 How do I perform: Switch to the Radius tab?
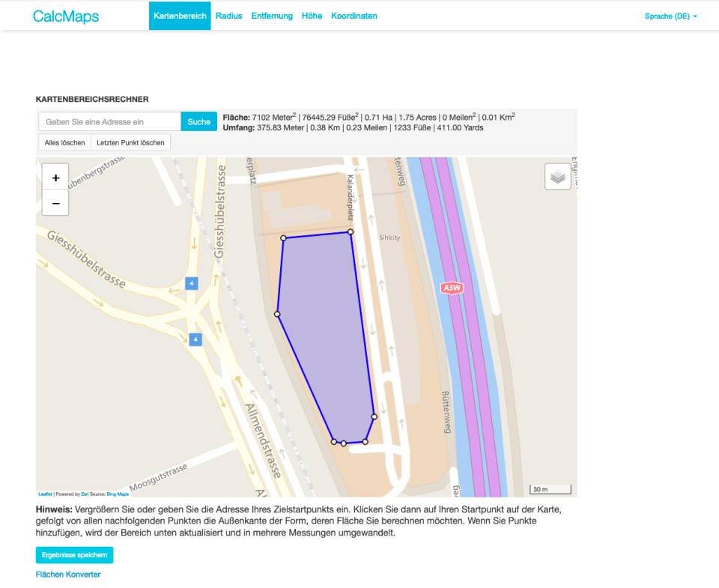[x=228, y=15]
